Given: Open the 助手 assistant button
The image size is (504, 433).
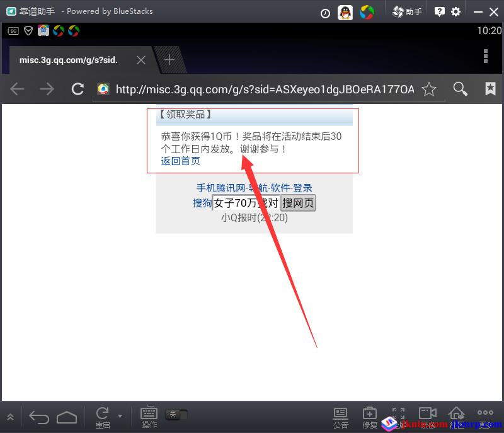Looking at the screenshot, I should pos(407,12).
